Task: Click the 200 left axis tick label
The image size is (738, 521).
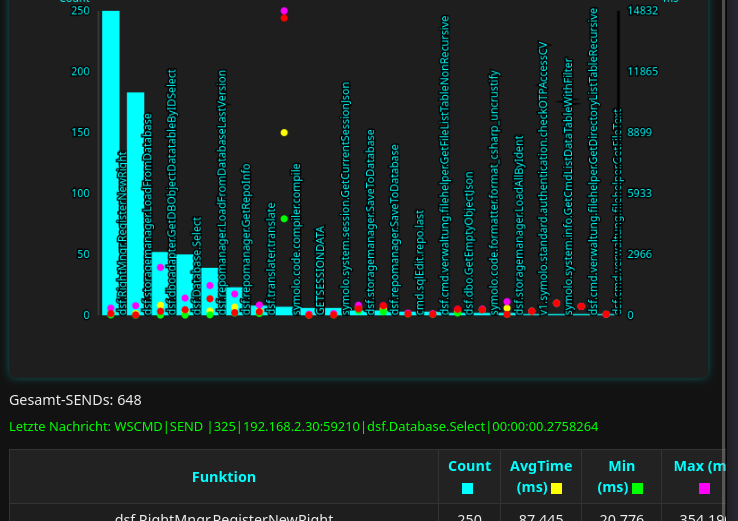Action: click(x=79, y=71)
